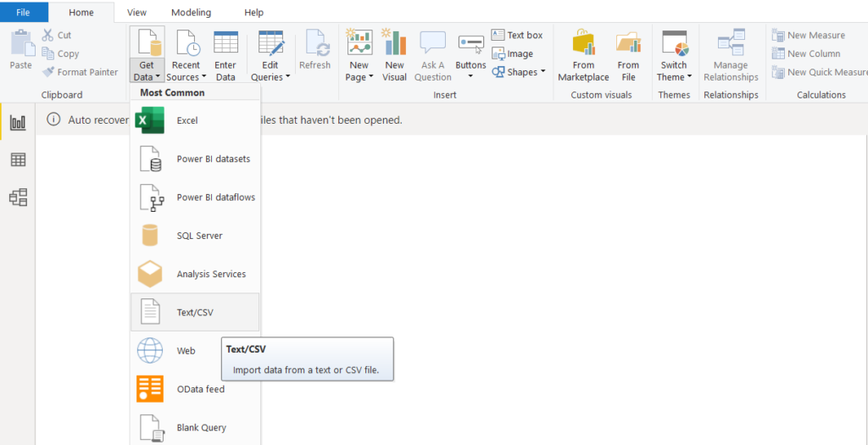Choose Analysis Services data source
Image resolution: width=868 pixels, height=445 pixels.
[x=195, y=274]
